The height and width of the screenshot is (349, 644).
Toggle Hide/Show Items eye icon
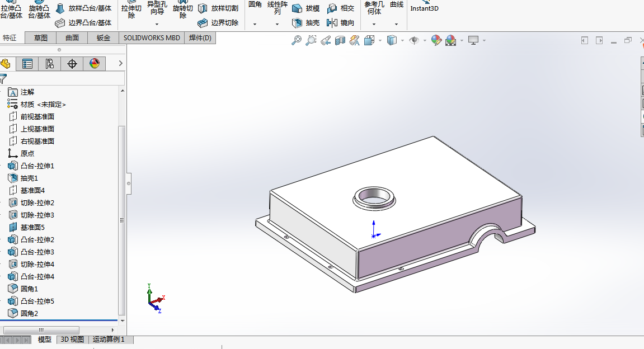coord(414,40)
